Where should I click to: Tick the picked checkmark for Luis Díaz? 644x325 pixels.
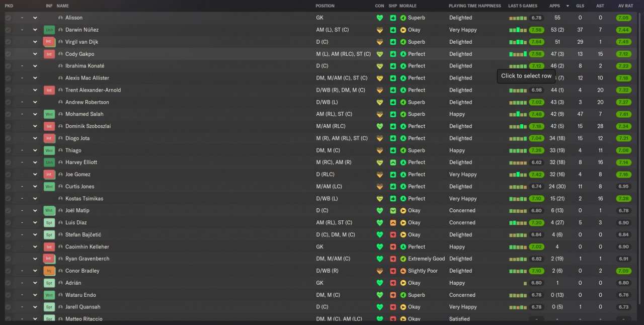pos(8,222)
